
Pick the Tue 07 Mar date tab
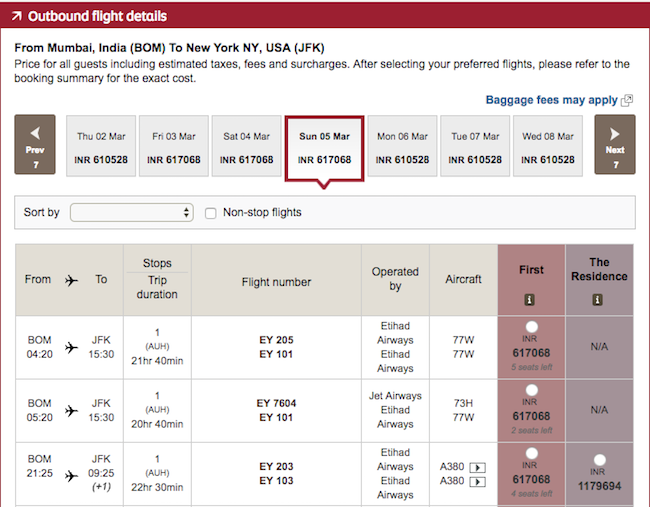(x=474, y=146)
